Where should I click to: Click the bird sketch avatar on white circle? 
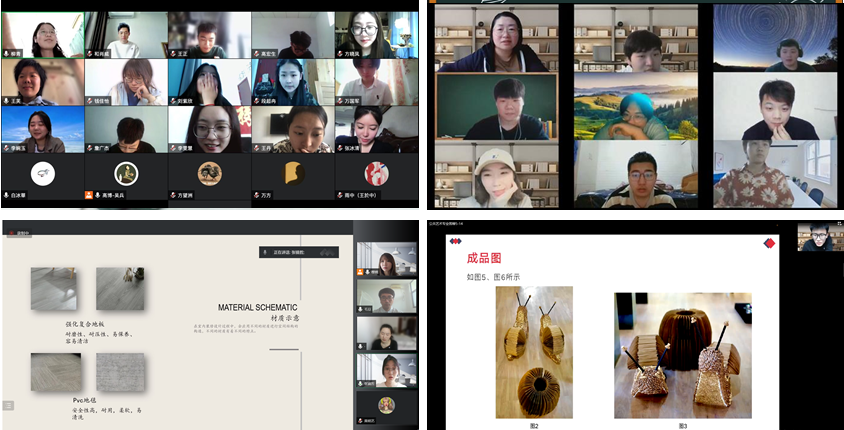coord(42,173)
